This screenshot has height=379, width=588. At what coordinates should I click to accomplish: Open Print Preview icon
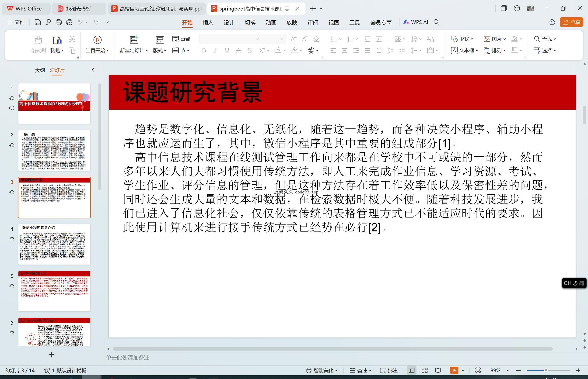70,22
